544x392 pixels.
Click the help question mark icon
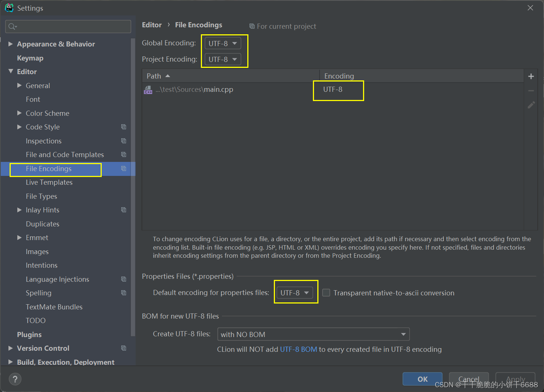[15, 379]
